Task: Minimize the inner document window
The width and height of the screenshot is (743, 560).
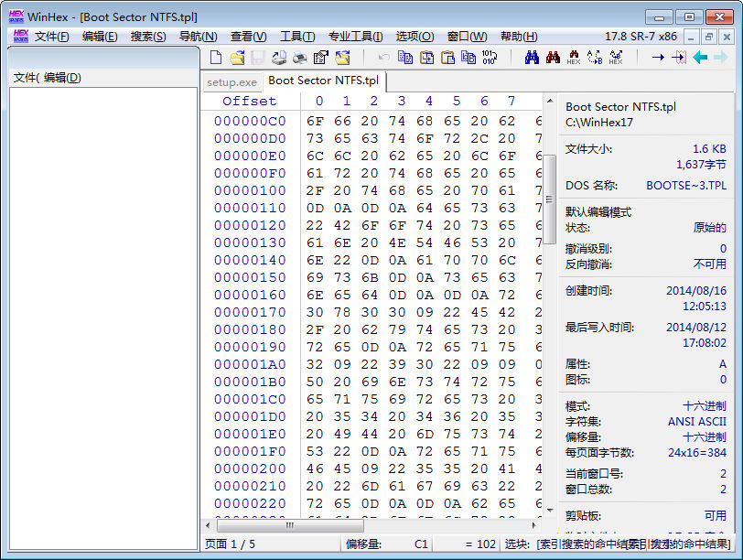Action: click(692, 37)
